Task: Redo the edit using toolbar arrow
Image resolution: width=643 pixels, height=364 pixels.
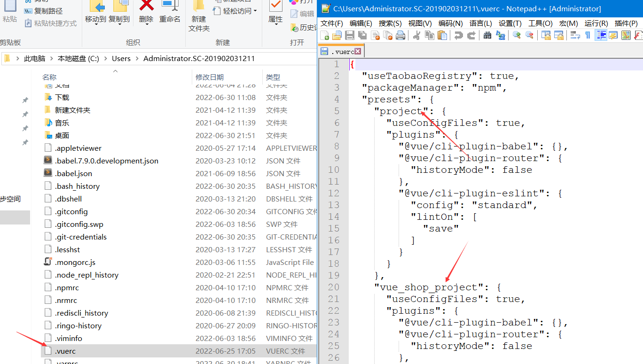Action: click(x=471, y=35)
